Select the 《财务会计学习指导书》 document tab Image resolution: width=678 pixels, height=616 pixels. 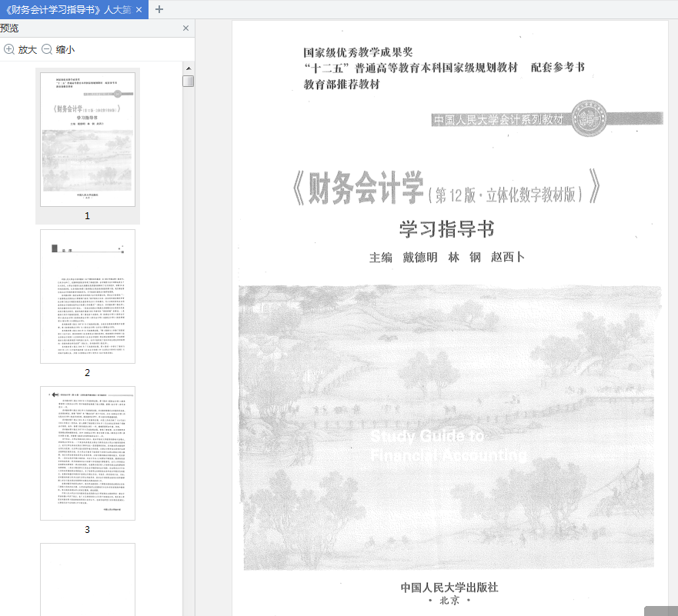coord(74,9)
